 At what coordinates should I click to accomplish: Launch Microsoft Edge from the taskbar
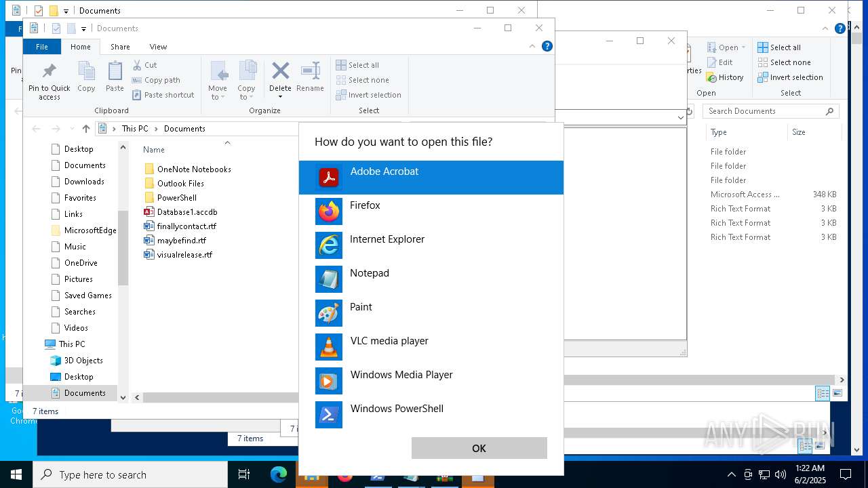[279, 474]
